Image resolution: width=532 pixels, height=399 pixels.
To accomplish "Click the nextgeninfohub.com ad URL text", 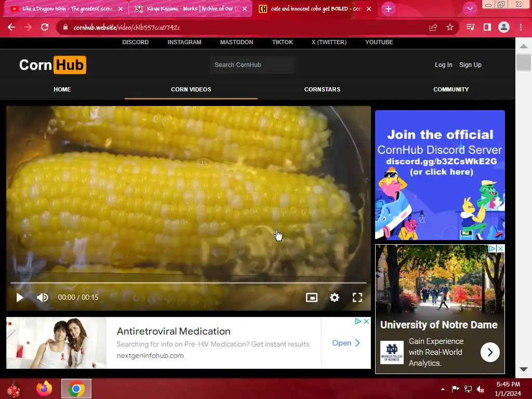I will [150, 355].
